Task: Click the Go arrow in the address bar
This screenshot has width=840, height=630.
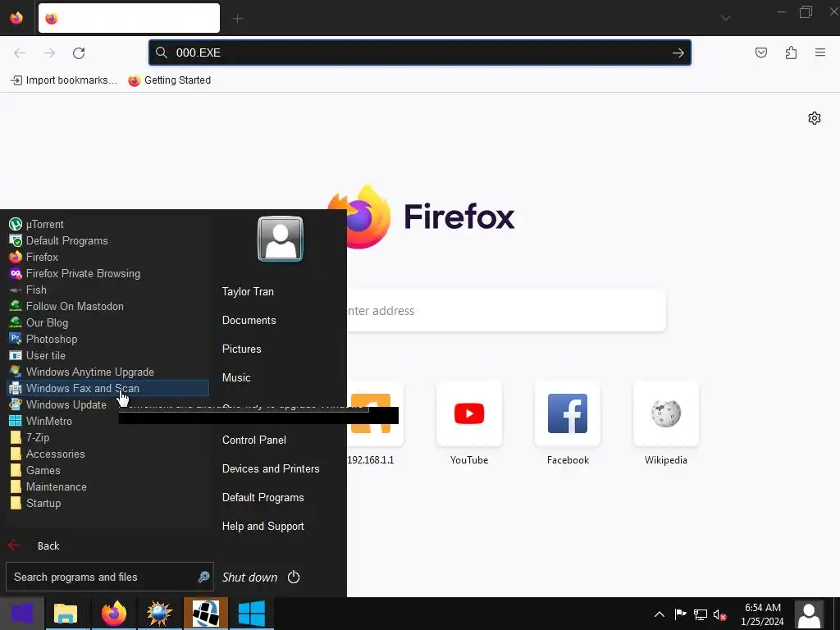Action: point(678,52)
